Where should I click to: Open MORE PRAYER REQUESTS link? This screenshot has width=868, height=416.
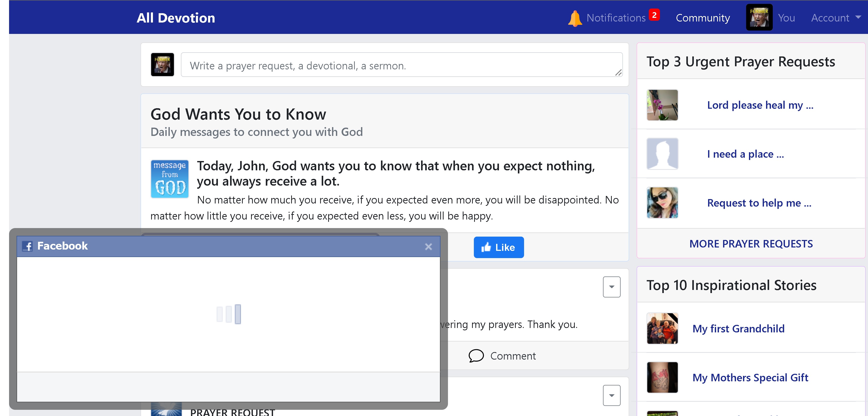coord(751,244)
